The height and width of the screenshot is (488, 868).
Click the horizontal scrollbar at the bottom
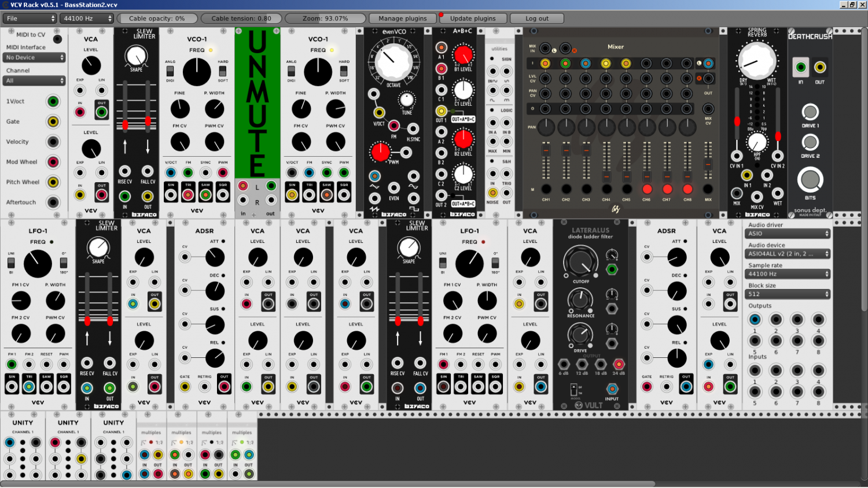pos(328,484)
